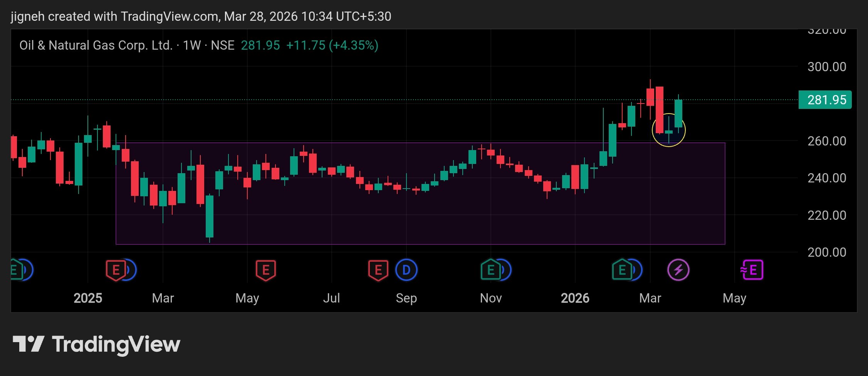Click the red earnings E marker right after 2025
This screenshot has width=868, height=376.
116,270
